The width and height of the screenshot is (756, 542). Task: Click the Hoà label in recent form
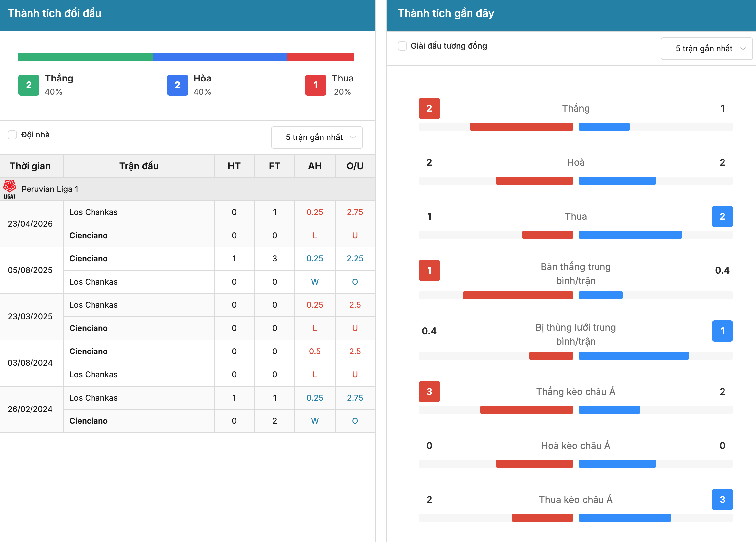click(576, 163)
